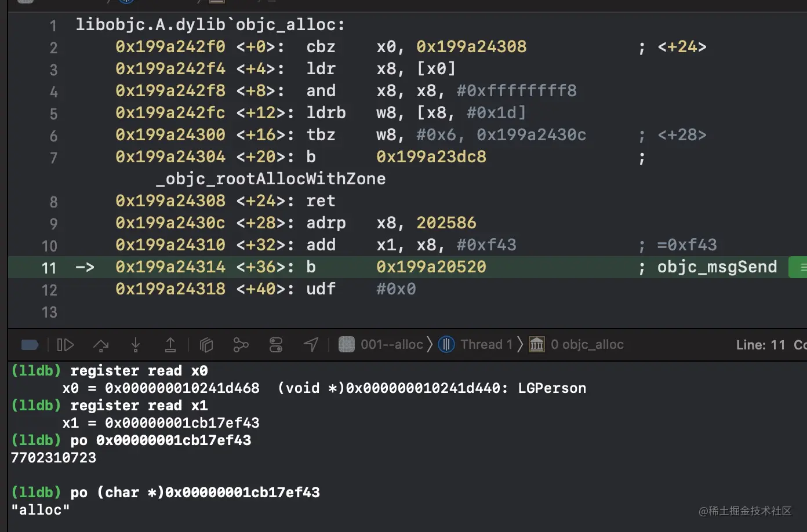Click the Step Out debug icon
This screenshot has height=532, width=807.
tap(170, 345)
